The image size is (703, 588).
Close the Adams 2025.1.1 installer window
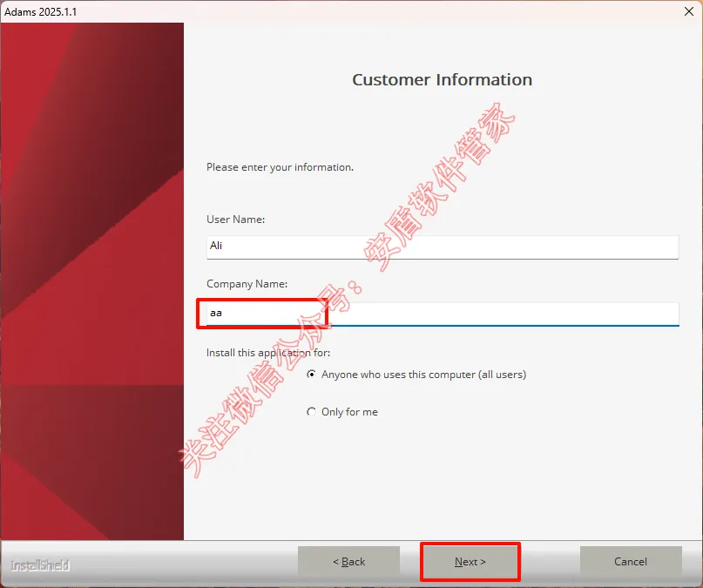689,11
